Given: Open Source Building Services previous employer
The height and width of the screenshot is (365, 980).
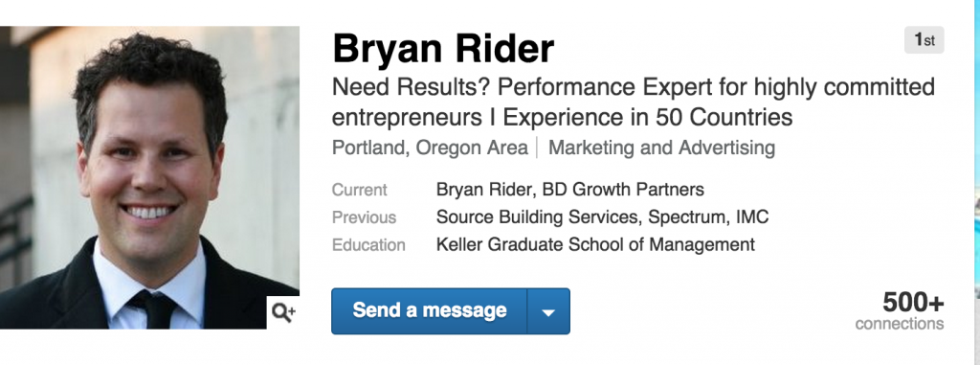Looking at the screenshot, I should click(538, 217).
